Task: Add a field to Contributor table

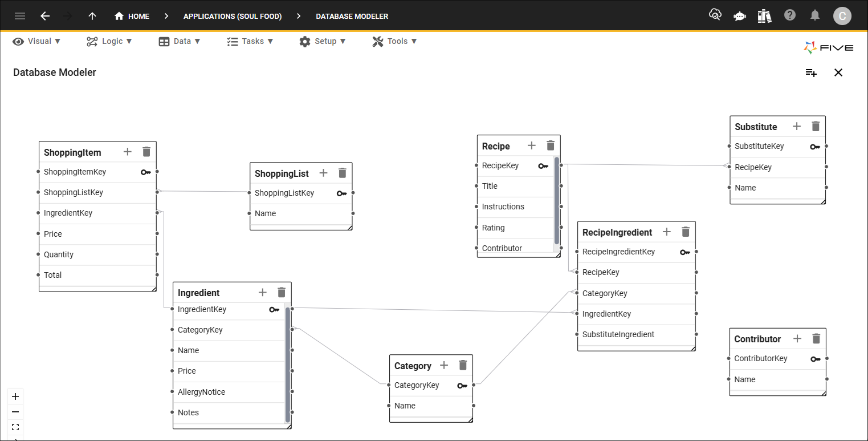Action: [x=797, y=338]
